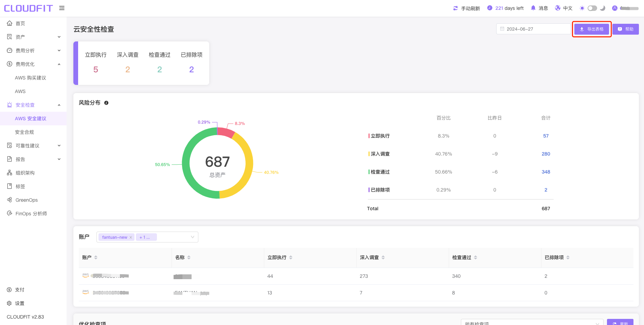
Task: Click the 更新 button
Action: click(x=620, y=323)
